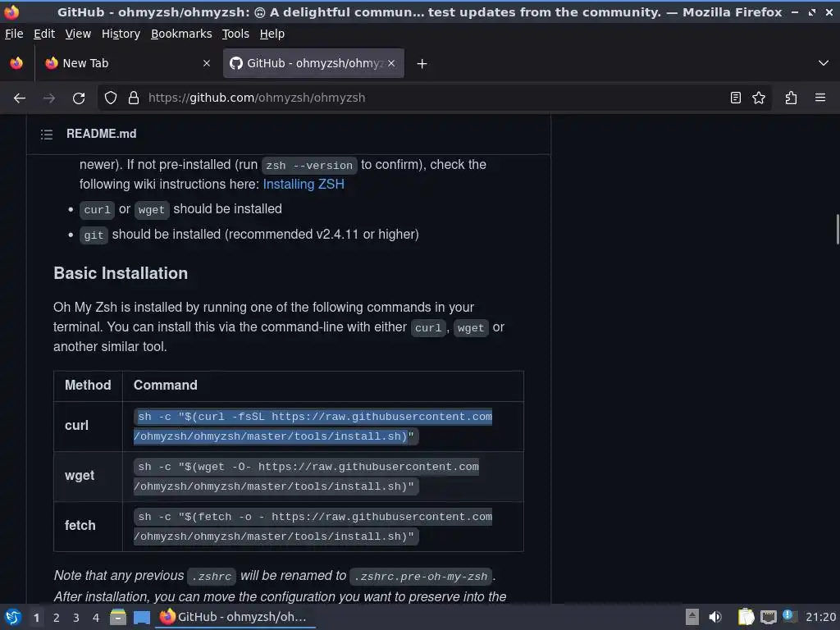Viewport: 840px width, 630px height.
Task: Open the volume speaker tray icon
Action: tap(715, 617)
